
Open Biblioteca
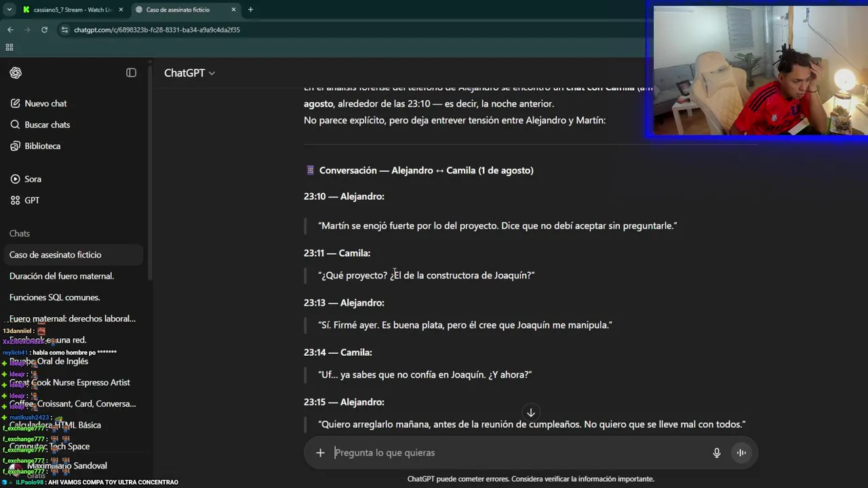(42, 146)
